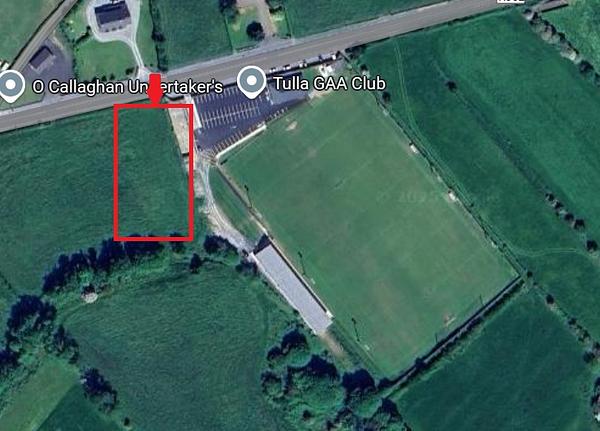Click the grey grandstand roof beside the pitch
The width and height of the screenshot is (600, 431).
pyautogui.click(x=293, y=289)
